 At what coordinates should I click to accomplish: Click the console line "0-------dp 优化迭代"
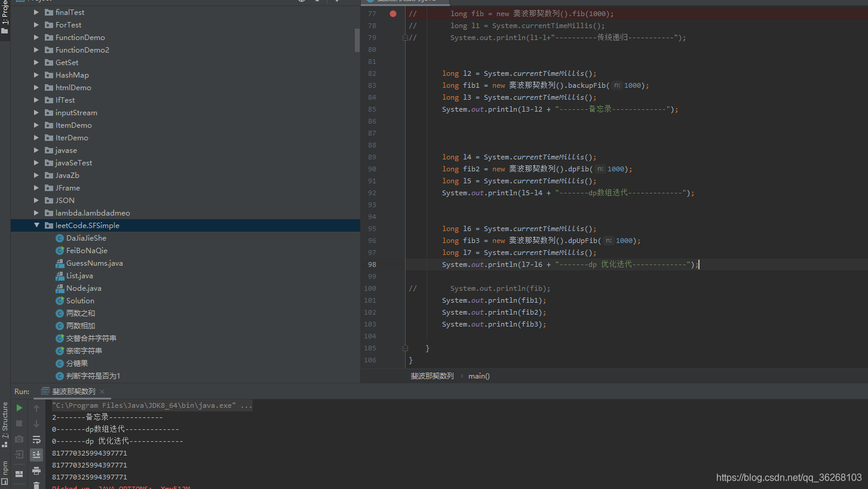pos(118,441)
